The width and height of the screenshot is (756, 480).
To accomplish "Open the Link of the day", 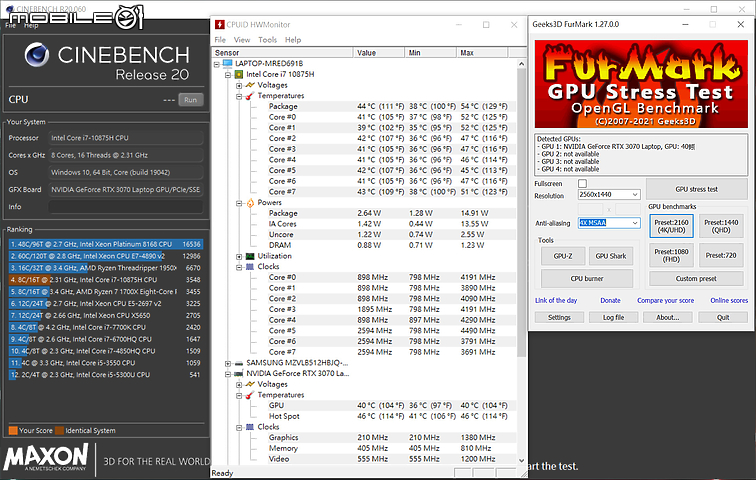I will [556, 300].
